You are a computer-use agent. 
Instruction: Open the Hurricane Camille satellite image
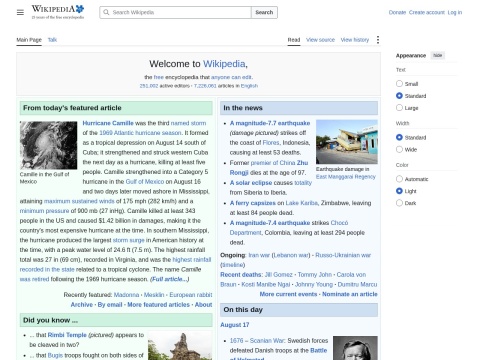(x=48, y=145)
